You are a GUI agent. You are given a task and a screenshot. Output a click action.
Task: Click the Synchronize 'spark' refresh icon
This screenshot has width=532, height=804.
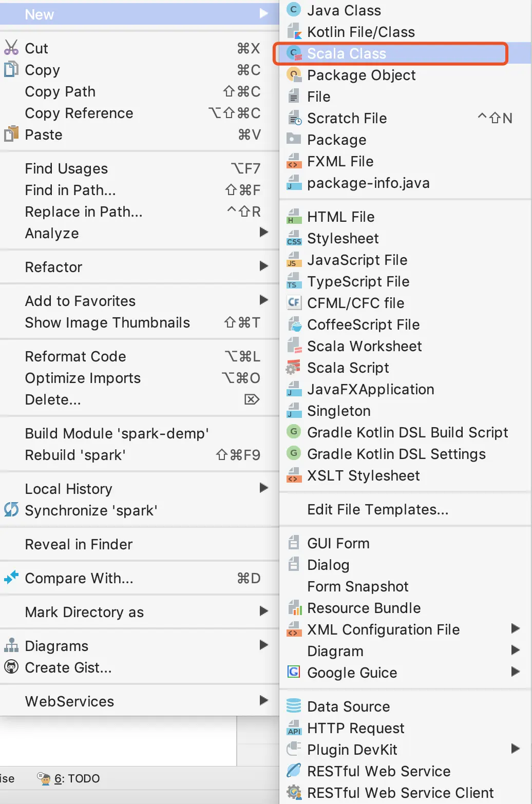11,510
